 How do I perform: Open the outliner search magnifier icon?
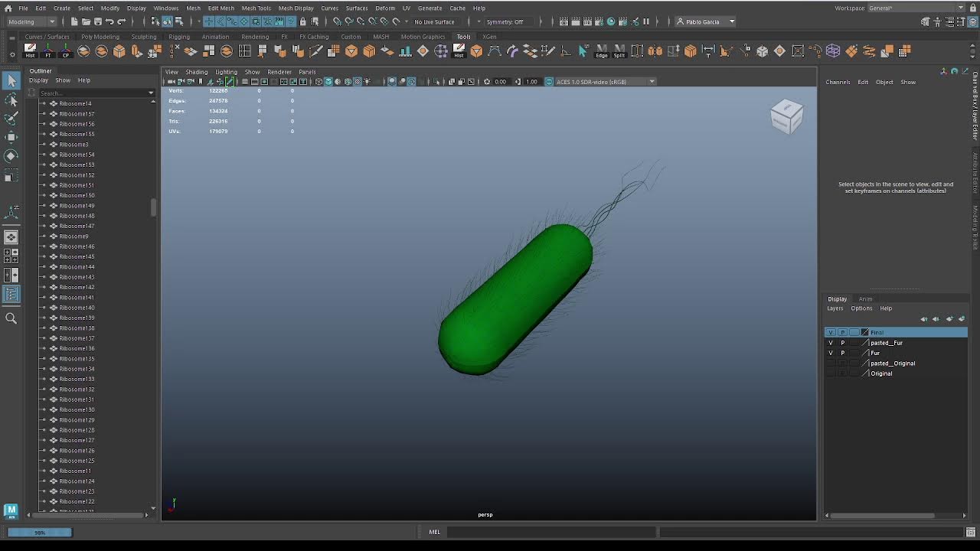click(x=11, y=318)
